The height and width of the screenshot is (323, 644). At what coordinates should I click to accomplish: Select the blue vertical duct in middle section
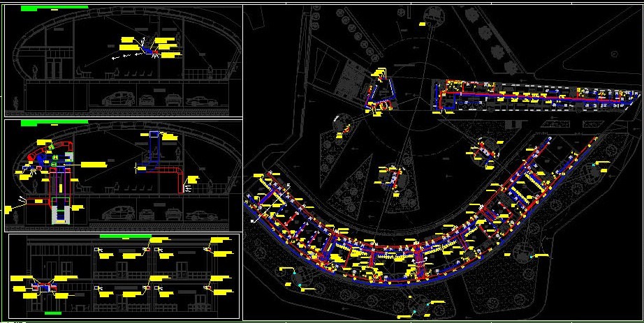tap(155, 147)
